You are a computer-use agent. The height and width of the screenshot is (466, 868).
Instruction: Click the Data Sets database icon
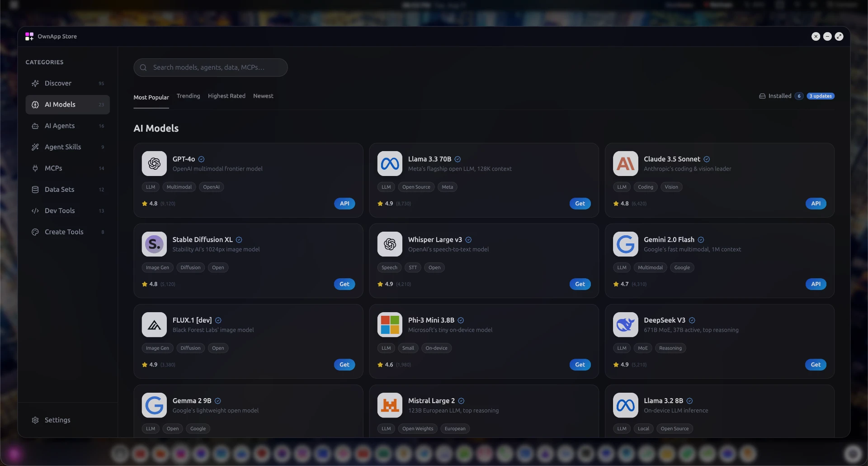tap(35, 190)
